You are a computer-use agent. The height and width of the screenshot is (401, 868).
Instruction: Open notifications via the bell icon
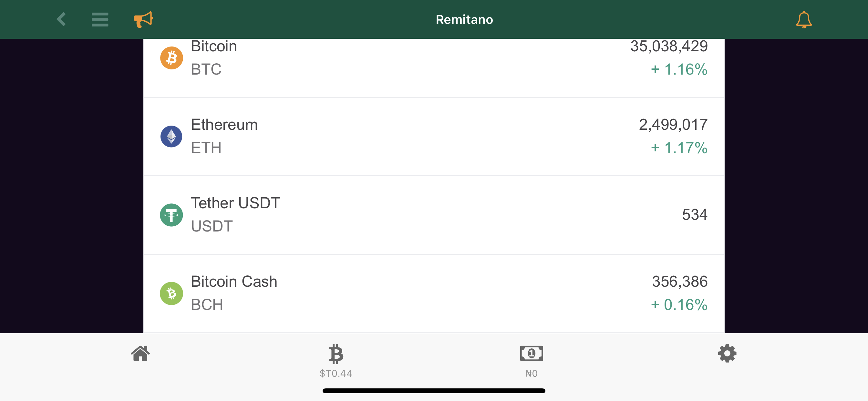coord(804,19)
